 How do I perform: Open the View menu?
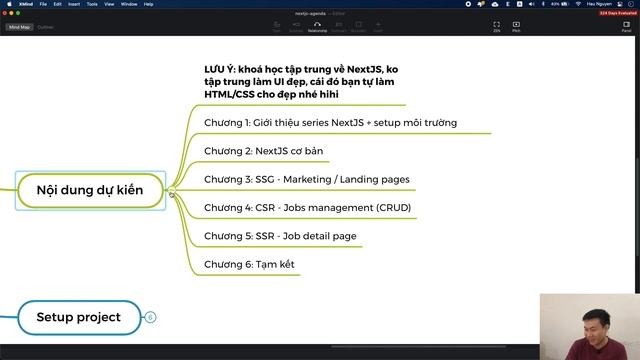coord(109,4)
